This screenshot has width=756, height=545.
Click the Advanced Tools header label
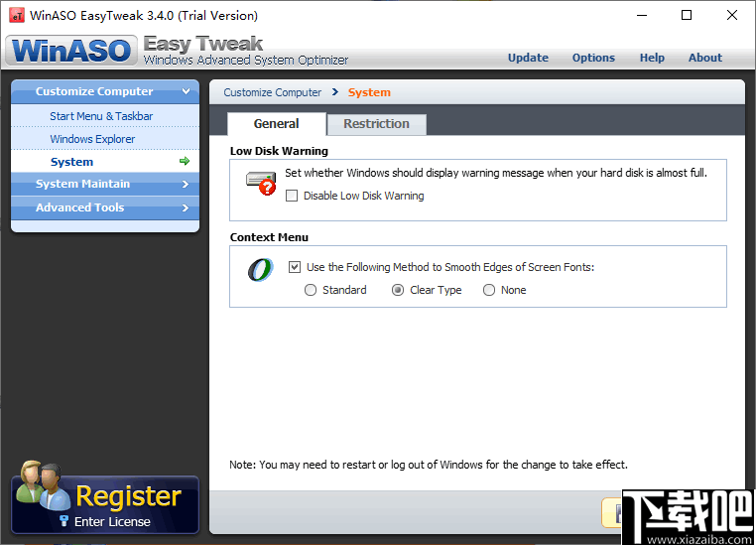point(79,207)
